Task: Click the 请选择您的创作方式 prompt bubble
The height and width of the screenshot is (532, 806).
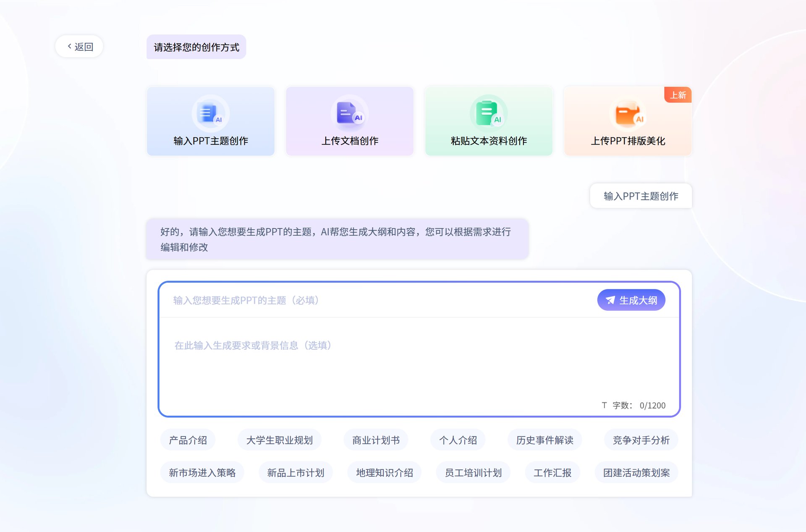Action: (x=196, y=47)
